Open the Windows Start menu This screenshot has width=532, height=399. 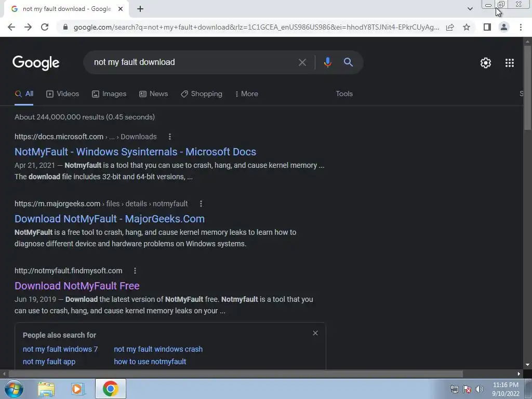14,389
